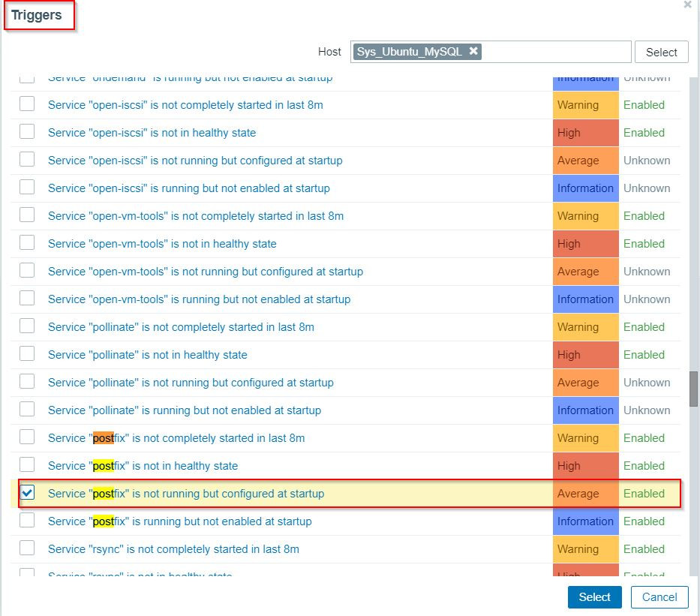Remove Sys_Ubuntu_MySQL host tag with x icon
This screenshot has width=700, height=616.
(473, 51)
